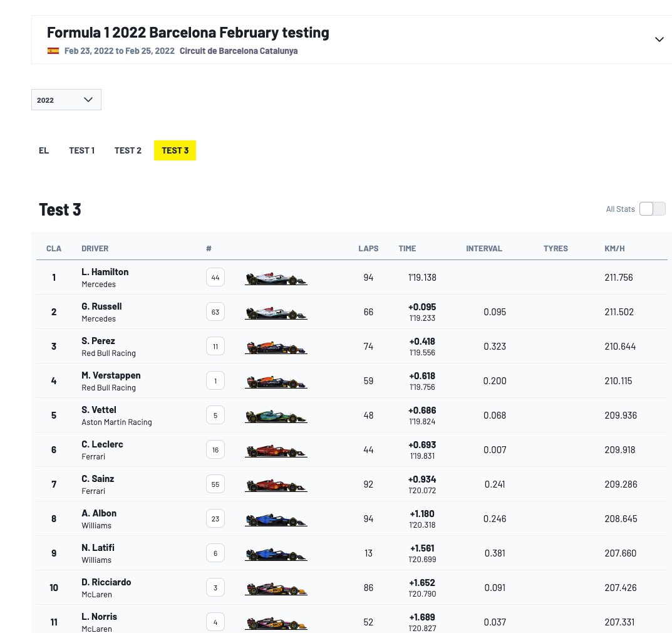
Task: Click car number 55 badge
Action: point(215,484)
